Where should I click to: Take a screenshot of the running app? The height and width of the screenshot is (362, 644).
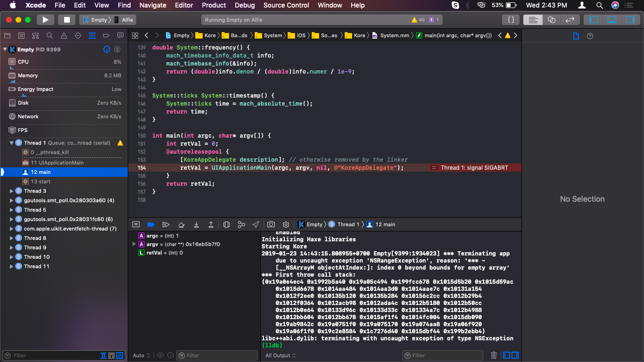tap(271, 225)
